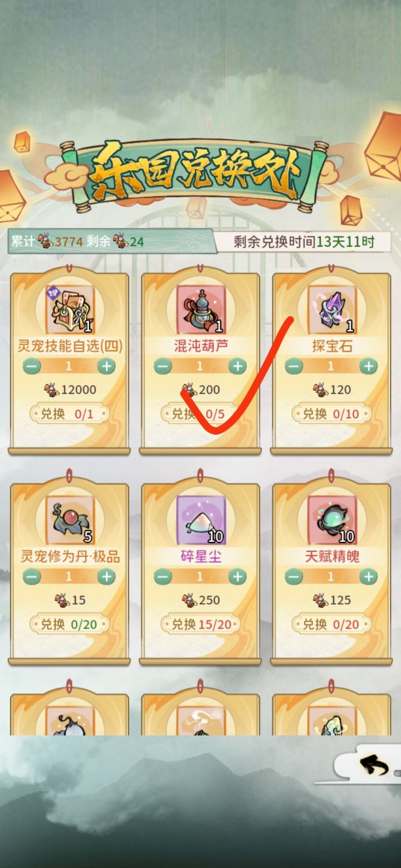Decrease 探宝石 quantity with minus

point(294,366)
